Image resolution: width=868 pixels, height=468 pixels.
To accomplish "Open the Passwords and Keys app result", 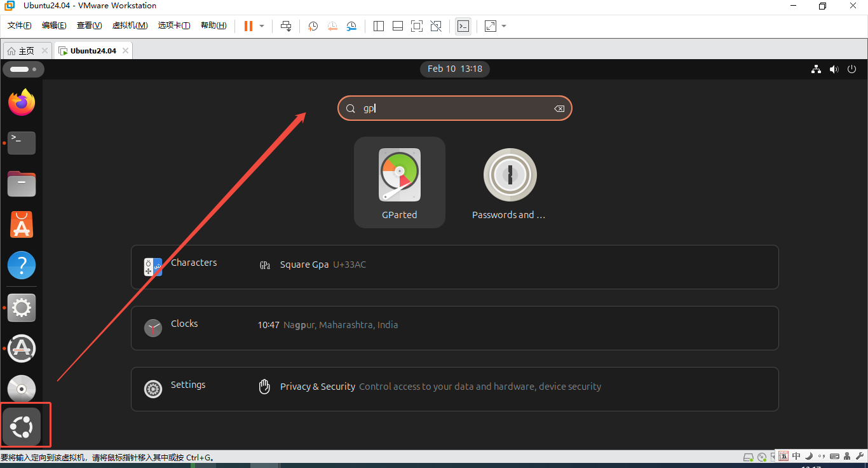I will pyautogui.click(x=509, y=182).
